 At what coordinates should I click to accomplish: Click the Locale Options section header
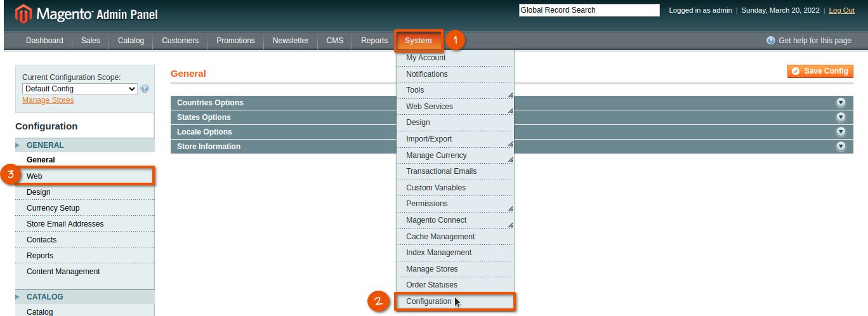click(512, 131)
